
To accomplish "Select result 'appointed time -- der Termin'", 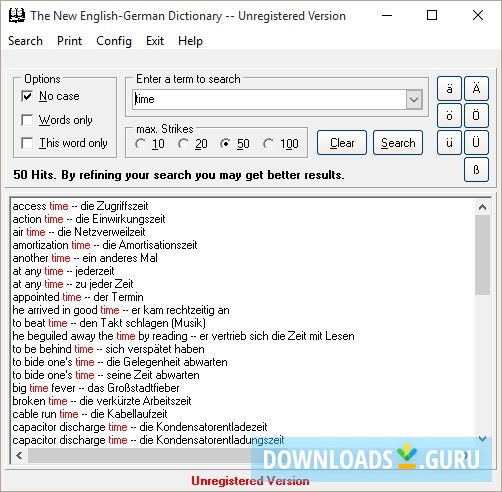I will (x=78, y=297).
